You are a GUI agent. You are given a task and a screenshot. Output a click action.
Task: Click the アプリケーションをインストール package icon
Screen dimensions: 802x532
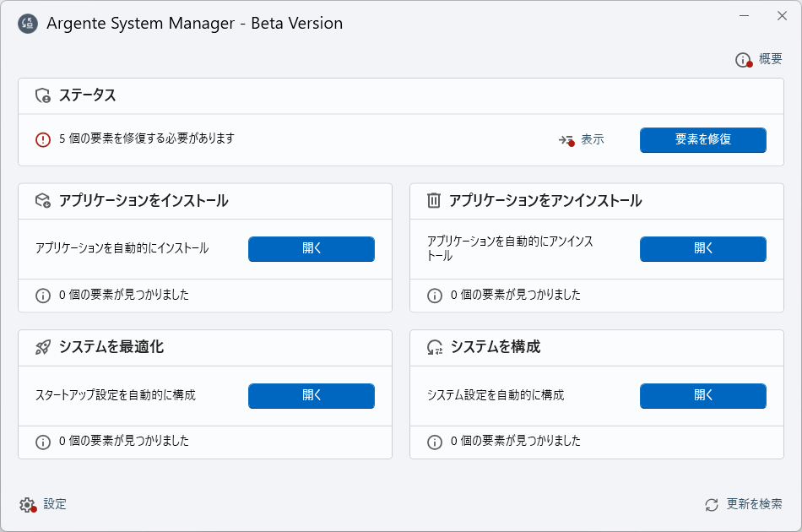click(x=43, y=201)
